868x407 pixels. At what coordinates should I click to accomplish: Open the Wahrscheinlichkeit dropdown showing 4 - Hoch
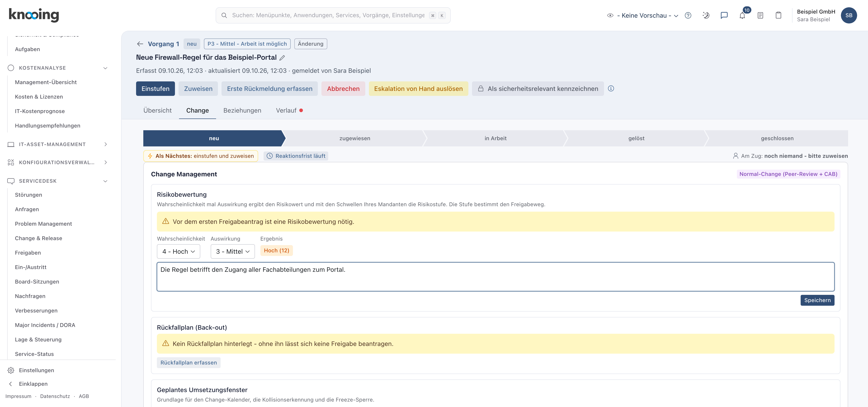(179, 251)
